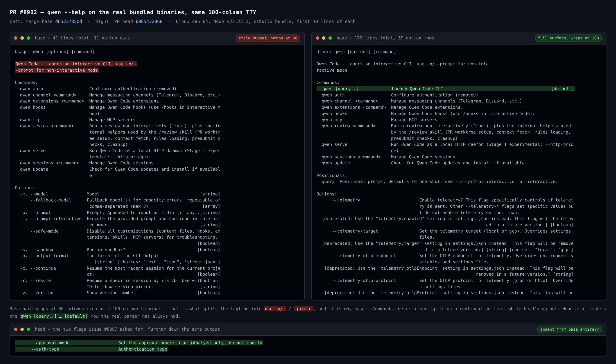Image resolution: width=616 pixels, height=364 pixels.
Task: Click the "full surface, wraps at 100" badge
Action: click(x=568, y=38)
